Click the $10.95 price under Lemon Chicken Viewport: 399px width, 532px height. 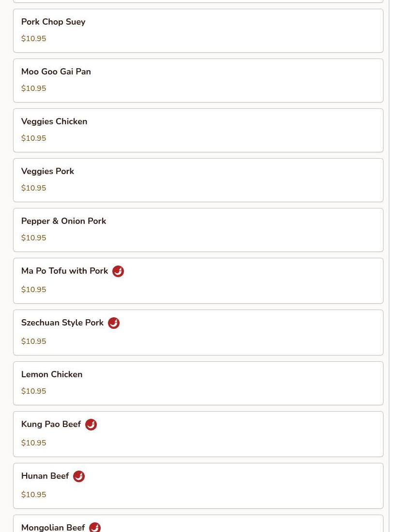(x=33, y=391)
